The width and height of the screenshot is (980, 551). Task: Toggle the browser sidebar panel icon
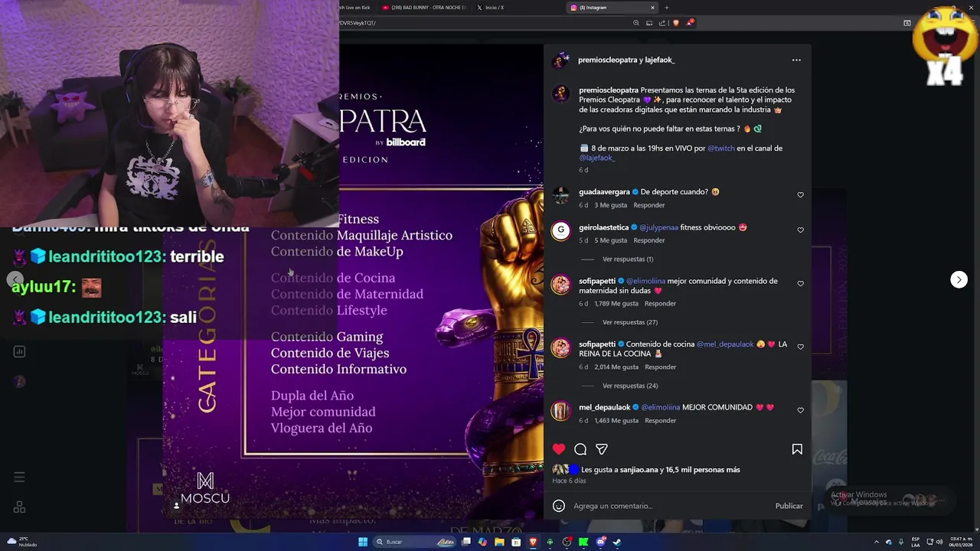pyautogui.click(x=907, y=23)
